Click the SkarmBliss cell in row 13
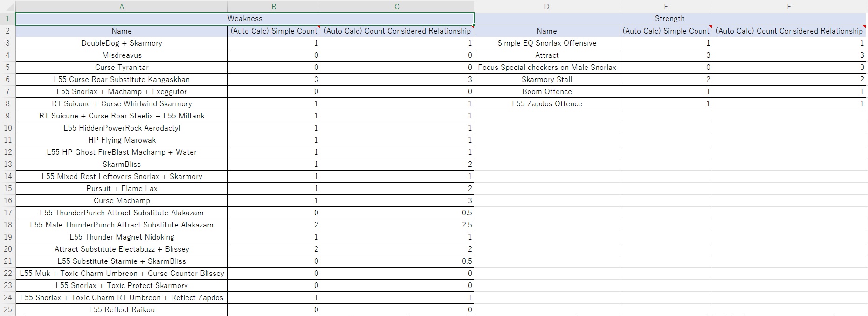Image resolution: width=868 pixels, height=316 pixels. [122, 164]
